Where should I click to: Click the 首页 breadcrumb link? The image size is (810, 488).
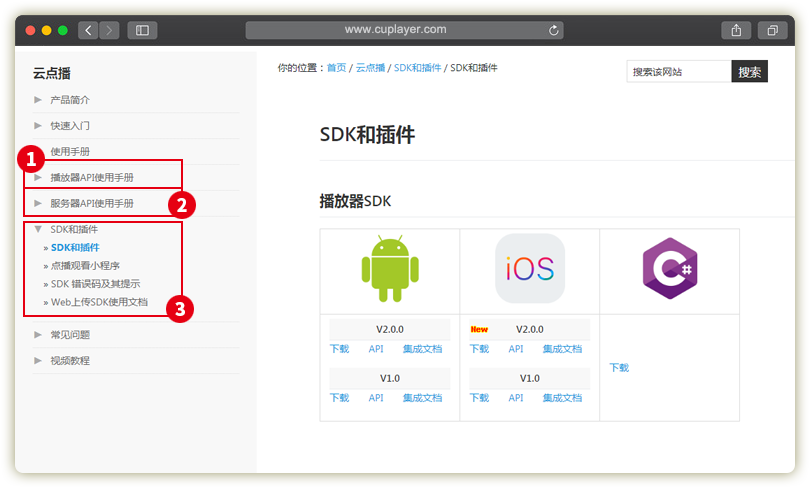coord(336,68)
